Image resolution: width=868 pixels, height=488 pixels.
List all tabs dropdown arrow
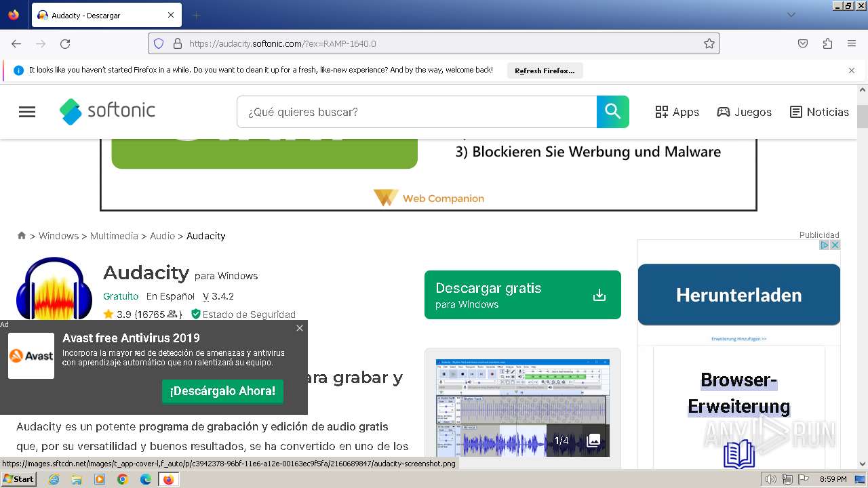pos(791,15)
